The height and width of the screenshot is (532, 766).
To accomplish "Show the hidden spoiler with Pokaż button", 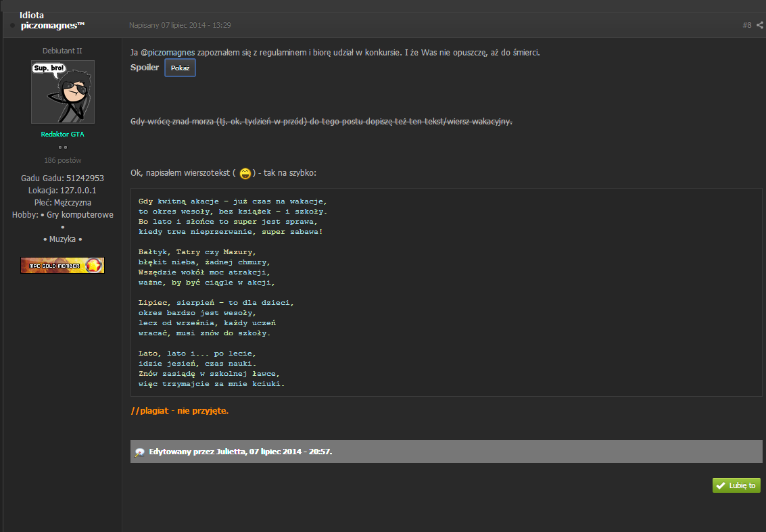I will [x=181, y=68].
